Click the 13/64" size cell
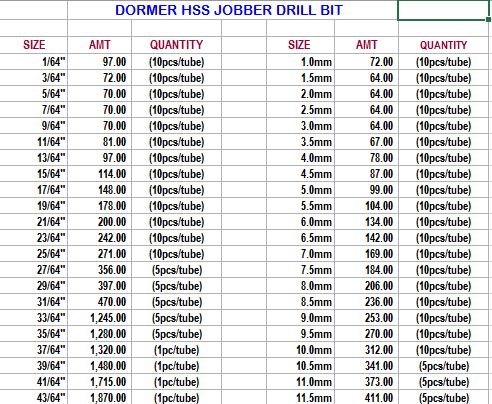The image size is (492, 404). click(x=34, y=158)
